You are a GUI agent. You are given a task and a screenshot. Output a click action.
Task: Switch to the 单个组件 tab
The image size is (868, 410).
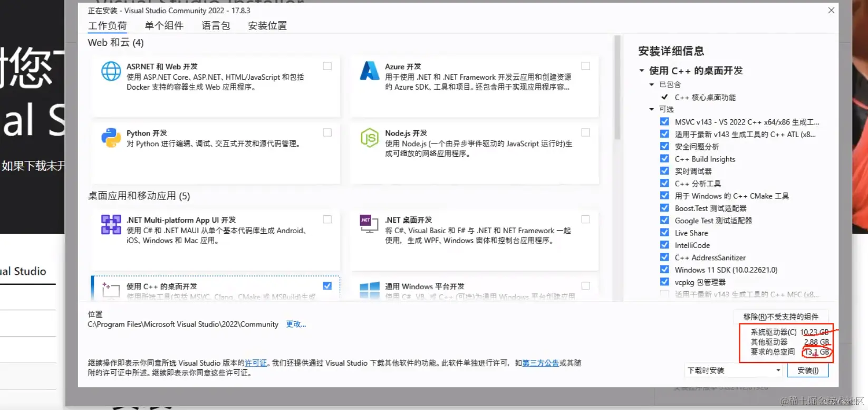(164, 26)
